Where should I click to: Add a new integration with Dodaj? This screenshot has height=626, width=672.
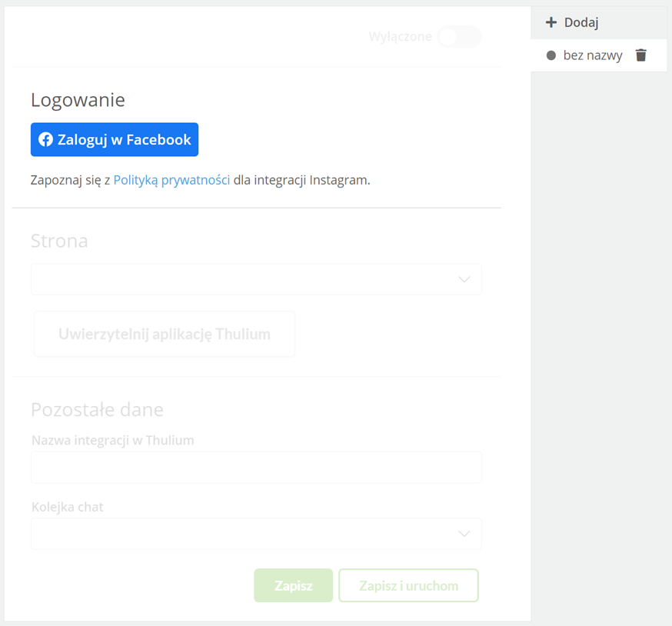pos(599,22)
